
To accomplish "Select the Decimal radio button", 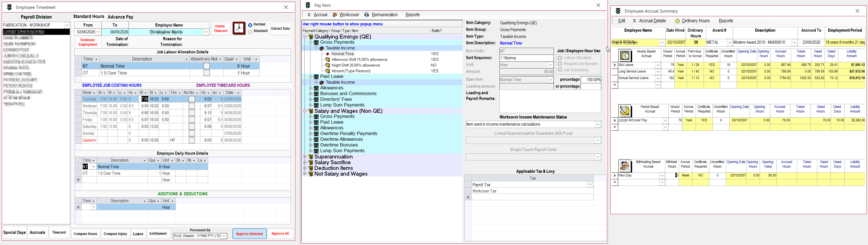I will [250, 25].
